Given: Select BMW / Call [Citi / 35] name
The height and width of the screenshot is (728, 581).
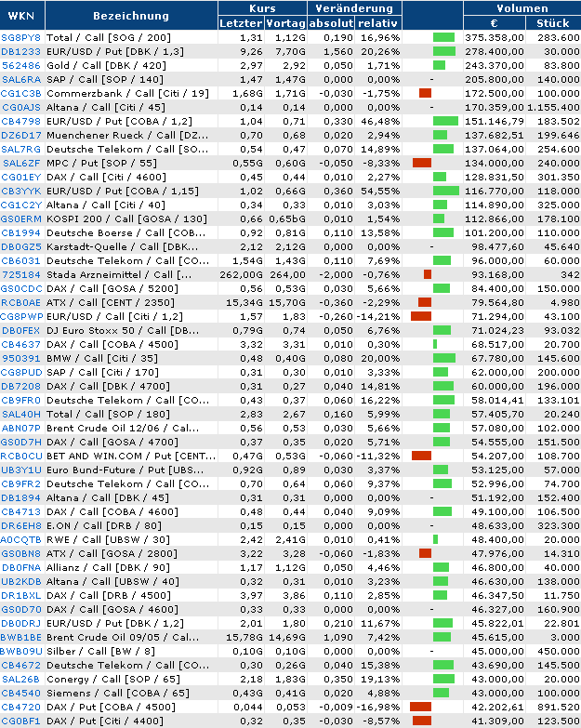Looking at the screenshot, I should pos(102,358).
